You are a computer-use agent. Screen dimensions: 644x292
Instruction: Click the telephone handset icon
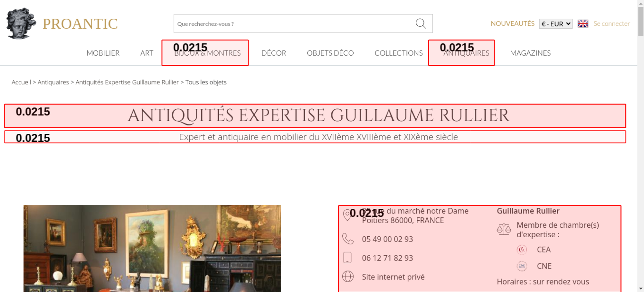coord(348,239)
